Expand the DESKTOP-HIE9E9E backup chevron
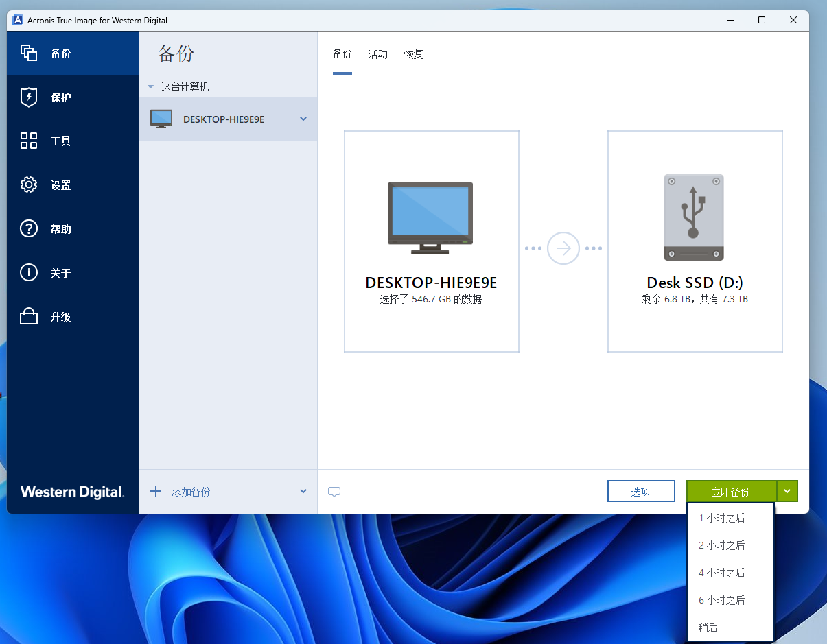 tap(303, 119)
